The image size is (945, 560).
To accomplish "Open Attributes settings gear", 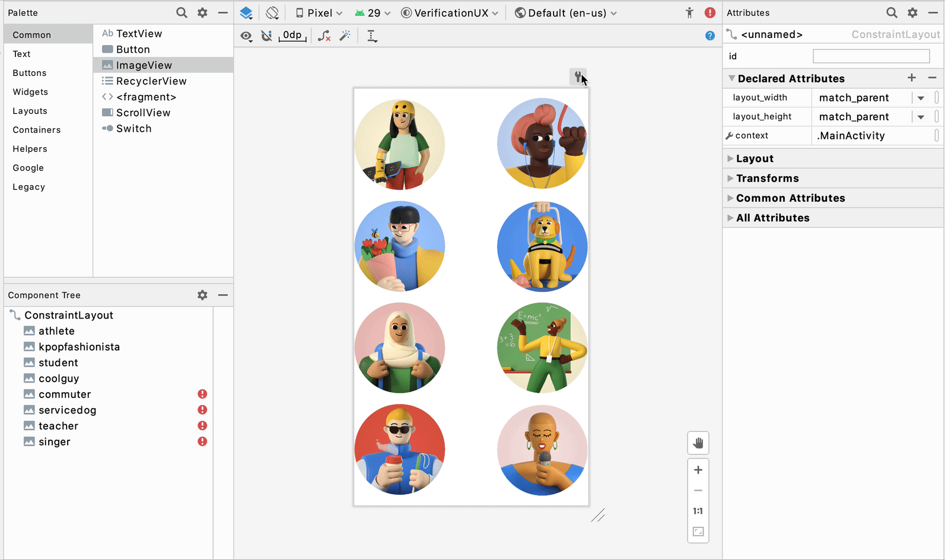I will [912, 12].
